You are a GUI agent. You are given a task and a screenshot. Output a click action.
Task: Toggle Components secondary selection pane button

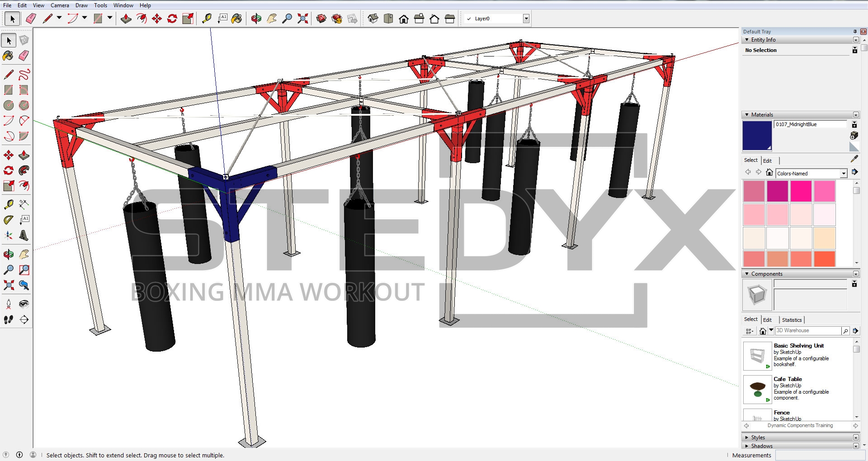point(854,284)
